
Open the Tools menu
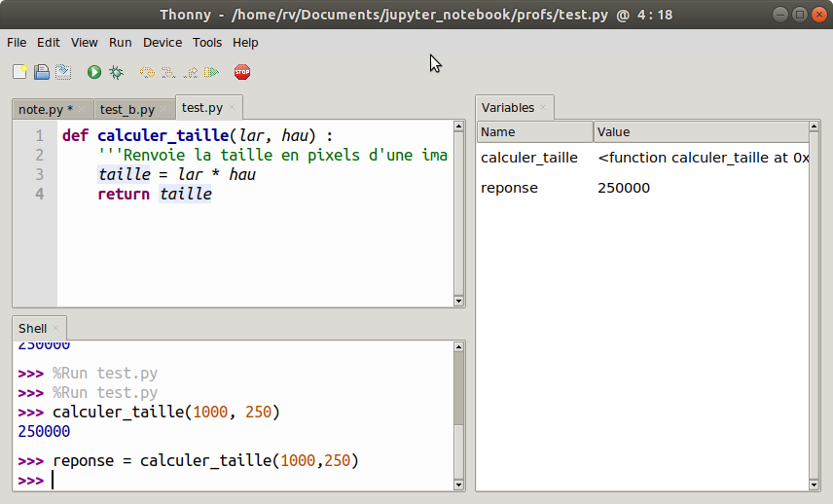tap(207, 43)
